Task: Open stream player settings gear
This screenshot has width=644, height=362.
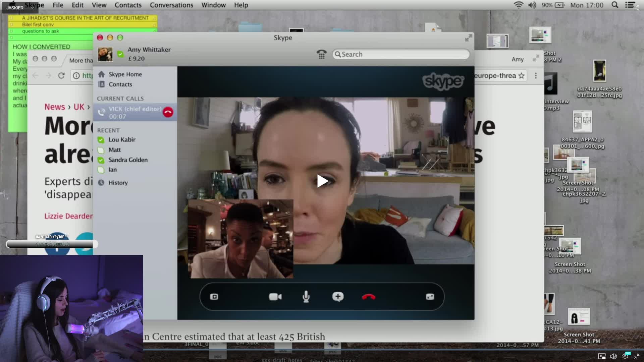Action: tap(625, 356)
